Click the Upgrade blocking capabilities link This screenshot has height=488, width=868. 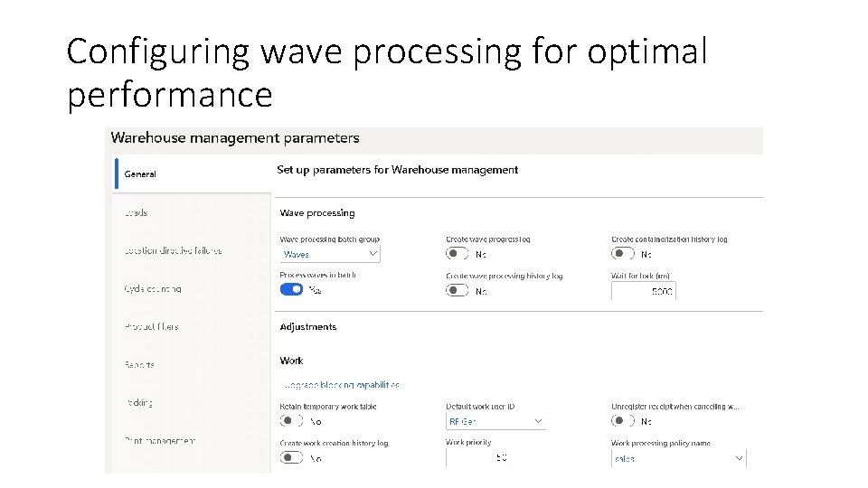[340, 385]
